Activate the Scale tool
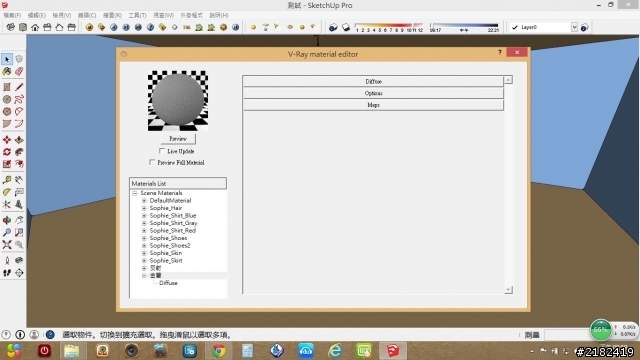Screen dimensions: 640x360 pos(7,164)
